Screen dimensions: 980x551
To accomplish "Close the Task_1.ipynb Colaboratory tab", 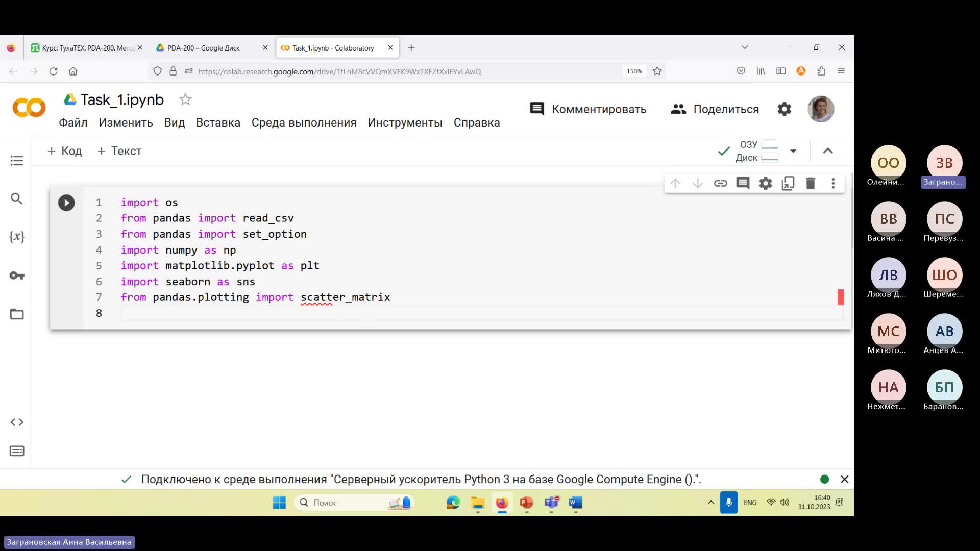I will (x=390, y=47).
